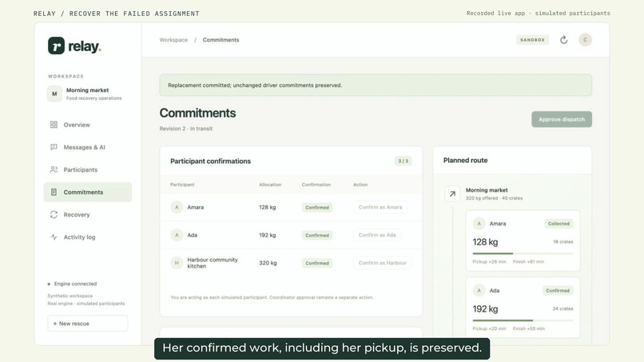The width and height of the screenshot is (644, 362).
Task: Click the 3 / 3 confirmations counter
Action: (x=403, y=161)
